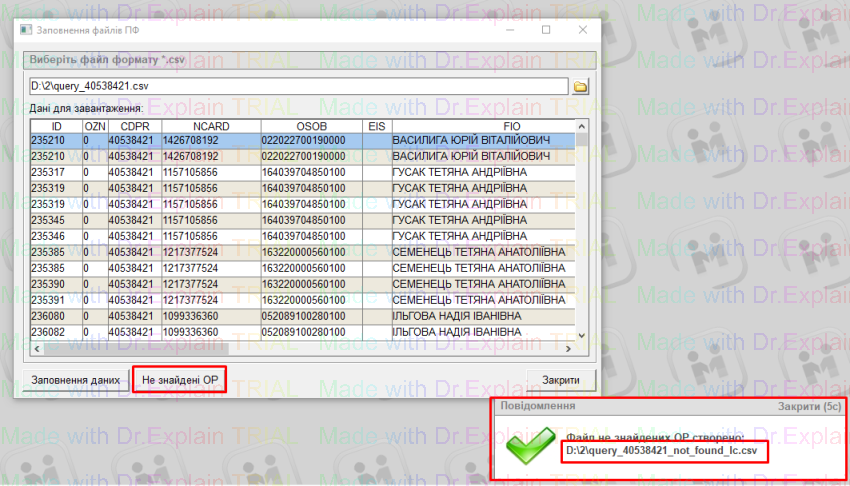Viewport: 850px width, 486px height.
Task: Click the file path input field
Action: [x=298, y=87]
